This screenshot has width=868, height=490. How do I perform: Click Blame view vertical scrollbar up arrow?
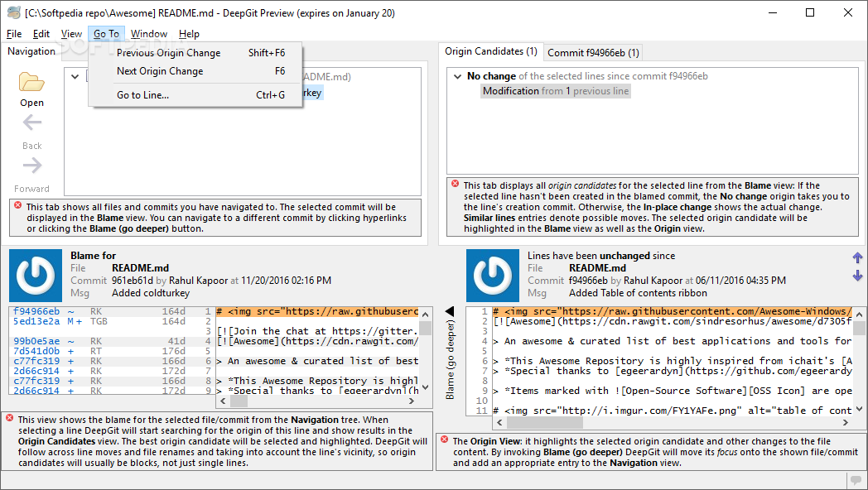tap(425, 315)
